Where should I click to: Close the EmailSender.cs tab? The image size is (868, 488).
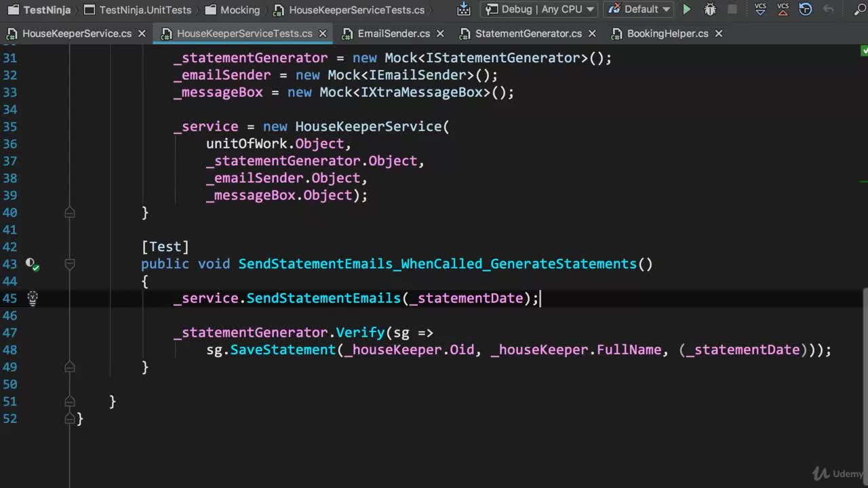440,33
